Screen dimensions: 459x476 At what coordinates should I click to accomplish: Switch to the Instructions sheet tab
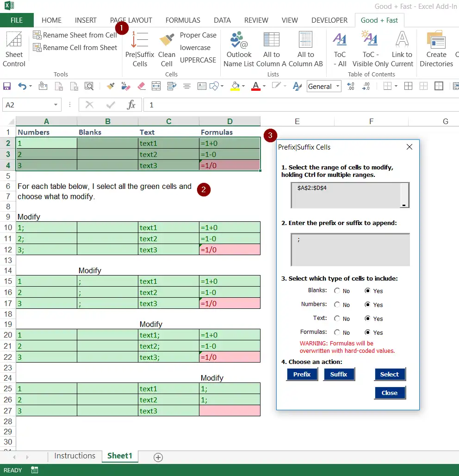pos(74,456)
